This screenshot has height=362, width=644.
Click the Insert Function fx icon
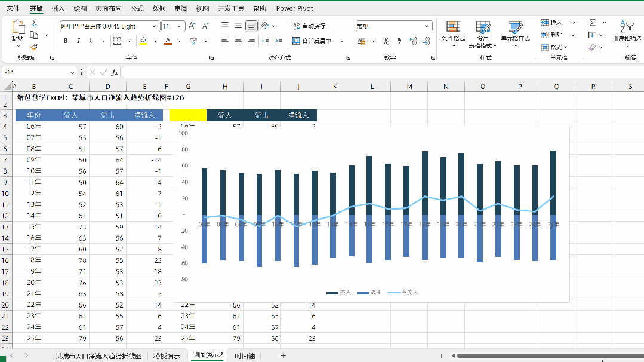click(x=115, y=72)
